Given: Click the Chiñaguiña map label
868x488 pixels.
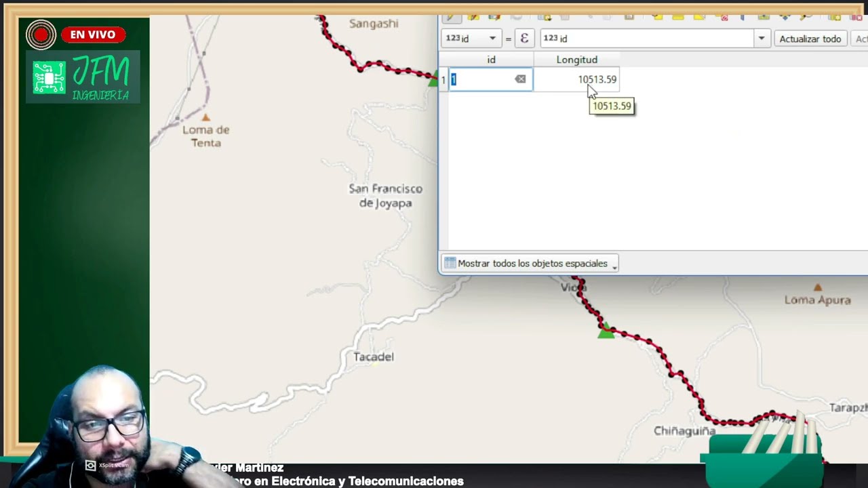Looking at the screenshot, I should pyautogui.click(x=684, y=431).
